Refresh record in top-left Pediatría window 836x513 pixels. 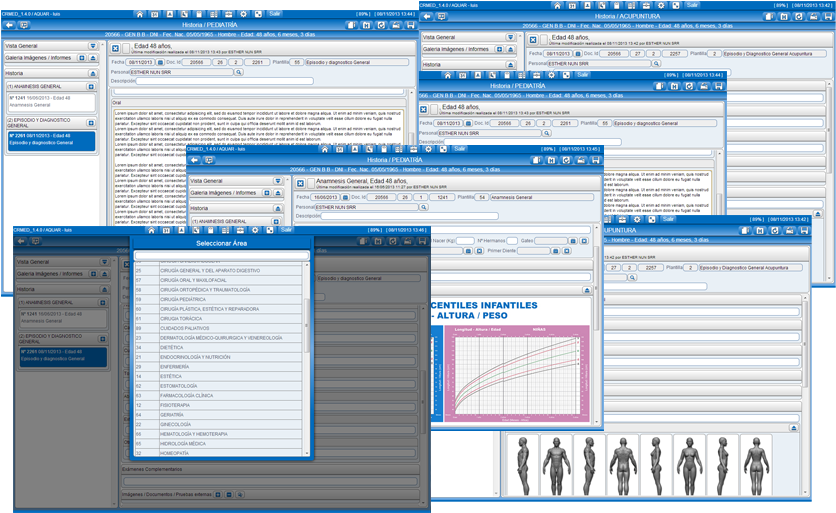(381, 25)
